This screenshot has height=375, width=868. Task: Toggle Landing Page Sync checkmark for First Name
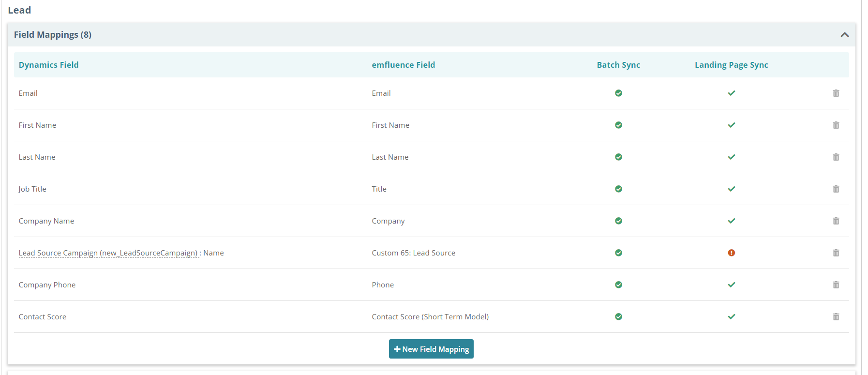tap(731, 125)
